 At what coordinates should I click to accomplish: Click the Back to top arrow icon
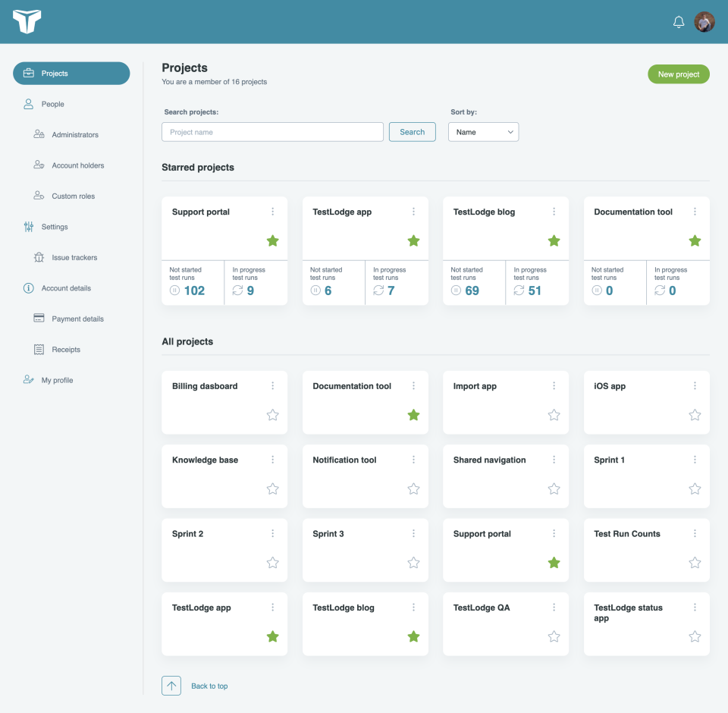click(x=171, y=685)
